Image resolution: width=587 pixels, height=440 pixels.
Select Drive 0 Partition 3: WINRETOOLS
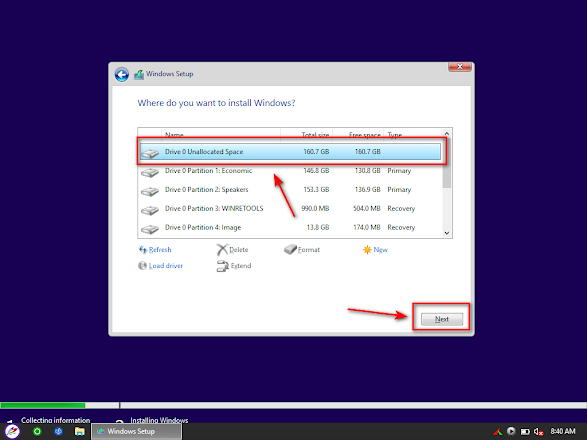click(290, 209)
